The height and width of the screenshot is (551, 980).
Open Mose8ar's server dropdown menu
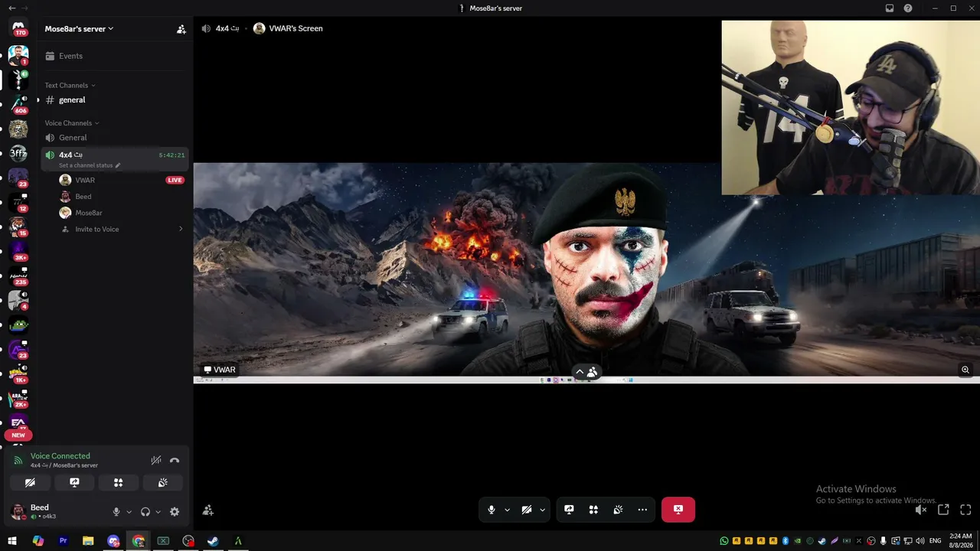(x=79, y=29)
